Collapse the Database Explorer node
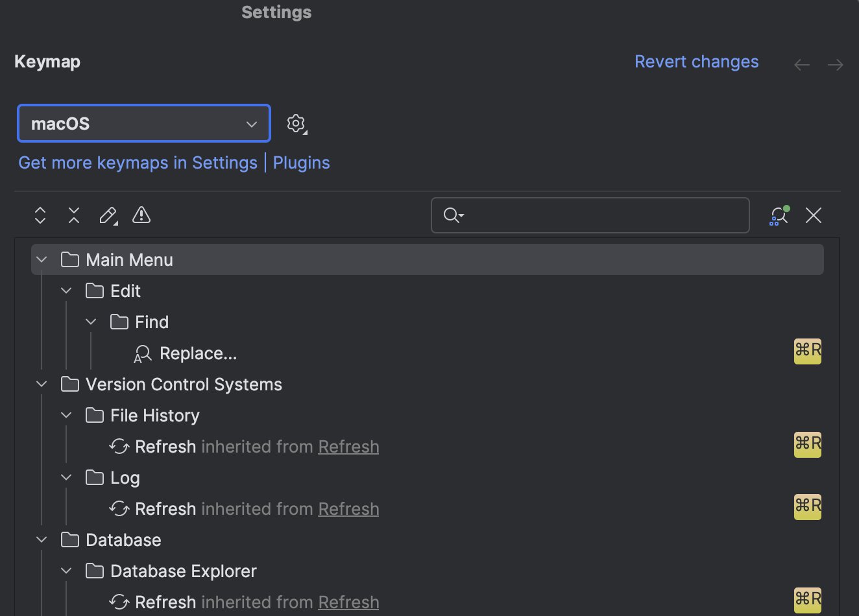 [66, 571]
